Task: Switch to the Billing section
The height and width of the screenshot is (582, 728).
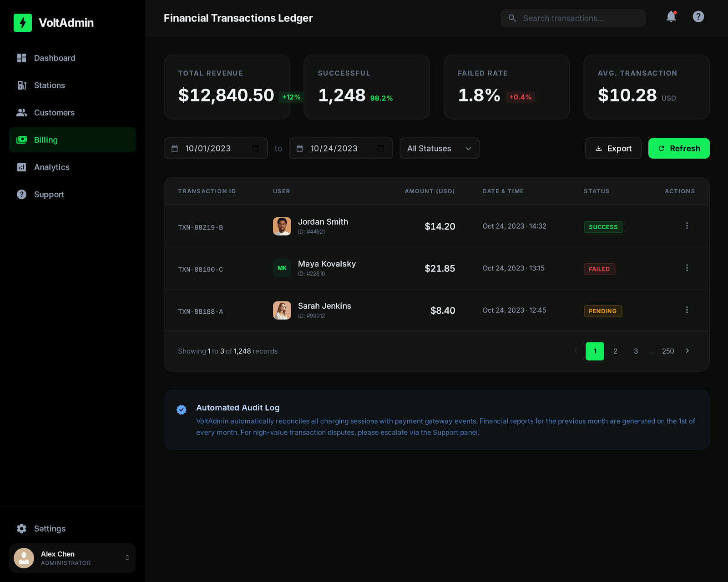Action: pyautogui.click(x=45, y=140)
